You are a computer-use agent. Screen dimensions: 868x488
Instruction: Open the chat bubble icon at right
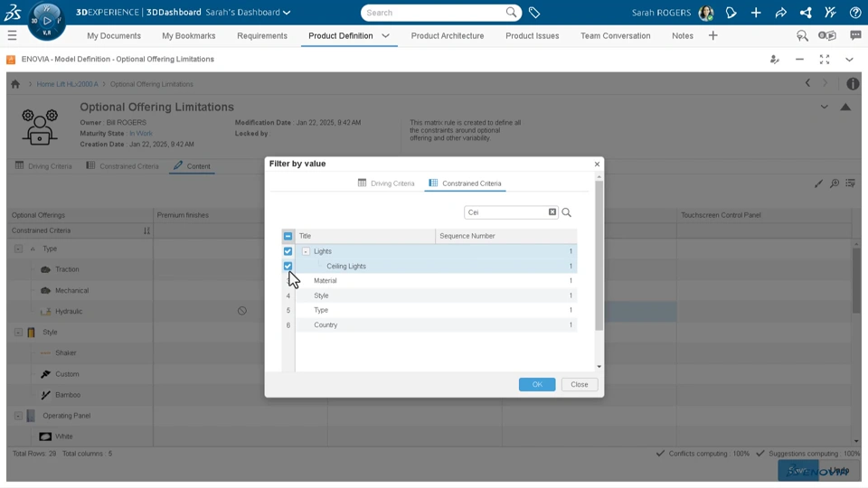tap(855, 36)
